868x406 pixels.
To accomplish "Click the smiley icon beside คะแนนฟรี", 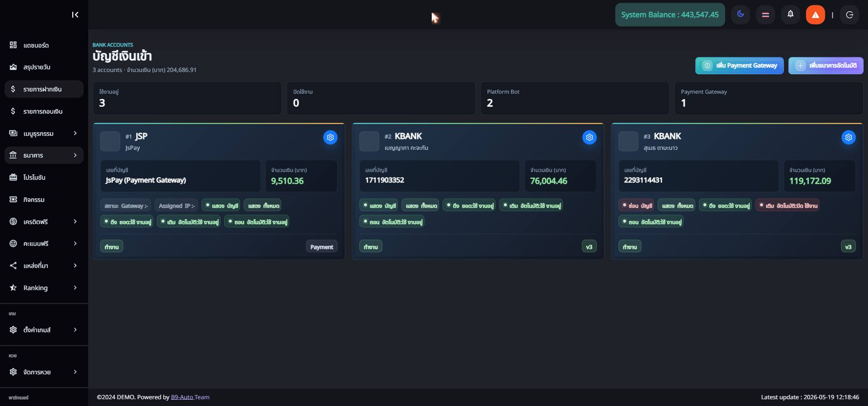I will pos(13,244).
